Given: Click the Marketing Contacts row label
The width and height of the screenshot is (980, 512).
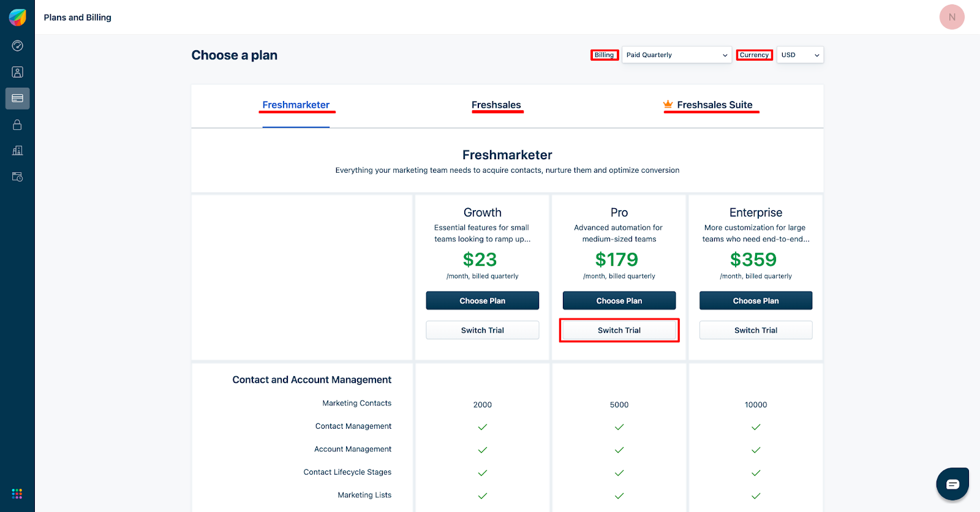Looking at the screenshot, I should [x=357, y=403].
